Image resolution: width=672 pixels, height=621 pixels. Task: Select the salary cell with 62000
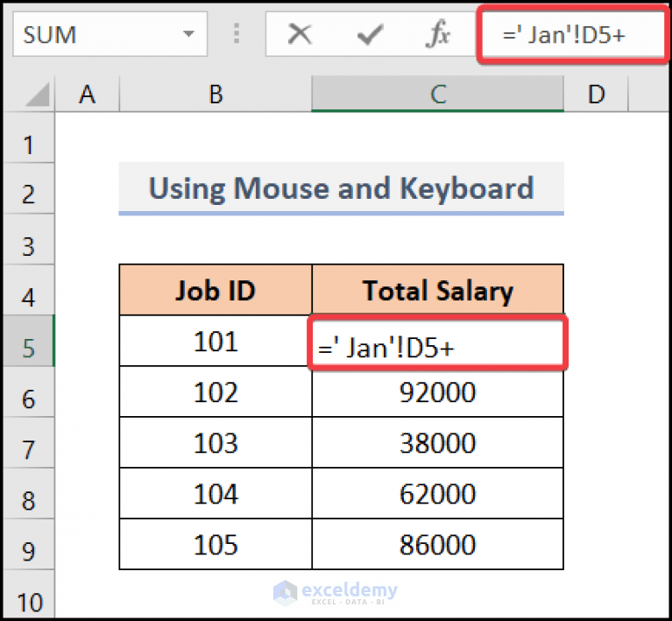(x=437, y=493)
